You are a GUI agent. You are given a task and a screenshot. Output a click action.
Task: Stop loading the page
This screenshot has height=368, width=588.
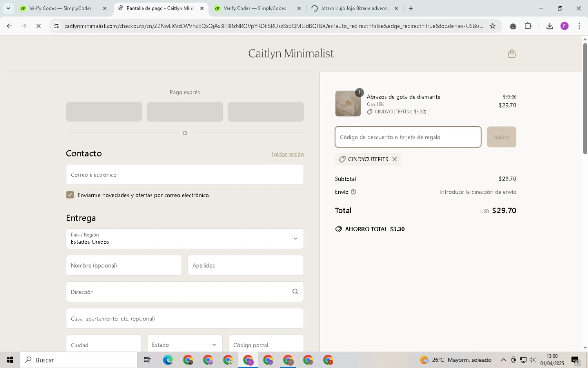[x=38, y=26]
